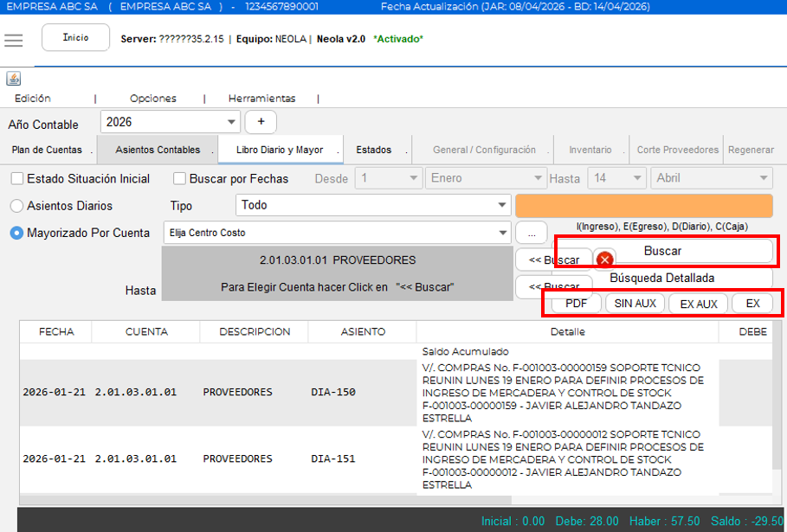Select the Asientos Diarios radio option
The height and width of the screenshot is (532, 787).
pyautogui.click(x=16, y=206)
